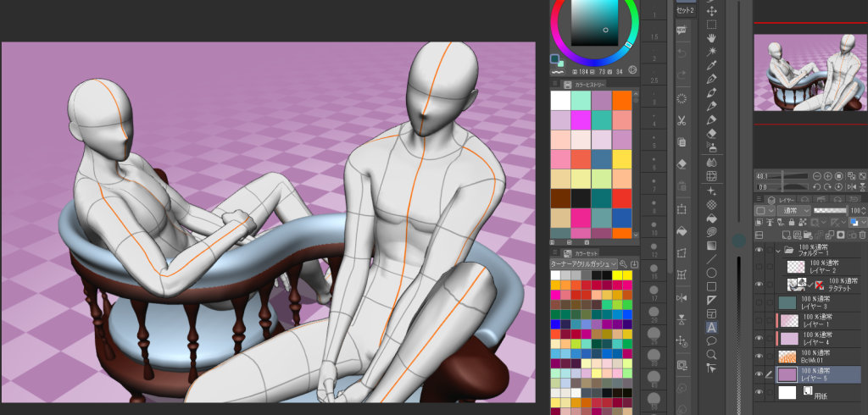
Task: Hide the フォルダー 1 folder layer
Action: pos(759,251)
